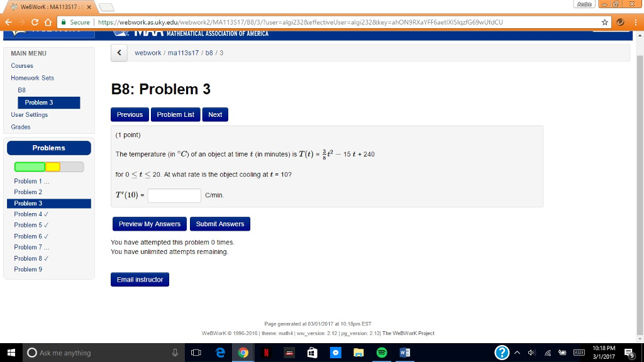Launch Microsoft Edge from the taskbar
Image resolution: width=644 pixels, height=362 pixels.
pos(219,353)
